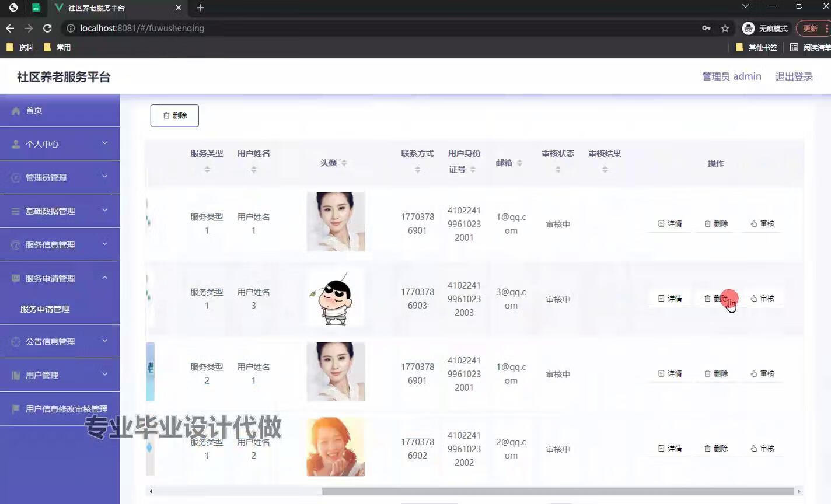Click 审核 for 用户姓名2 row
The width and height of the screenshot is (831, 504).
pyautogui.click(x=763, y=448)
